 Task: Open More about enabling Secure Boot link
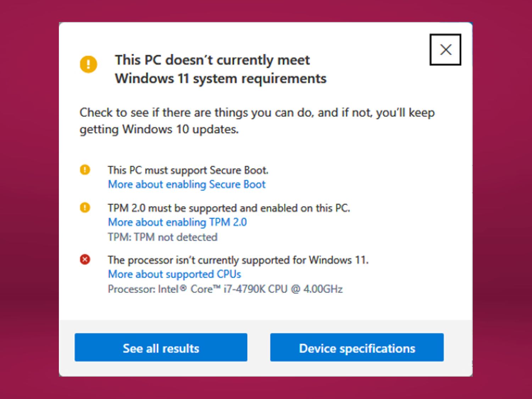(187, 184)
